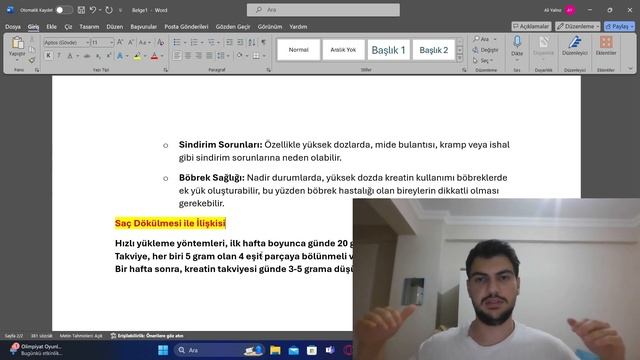Justify paragraph text
Viewport: 640px width, 360px height.
[x=209, y=56]
